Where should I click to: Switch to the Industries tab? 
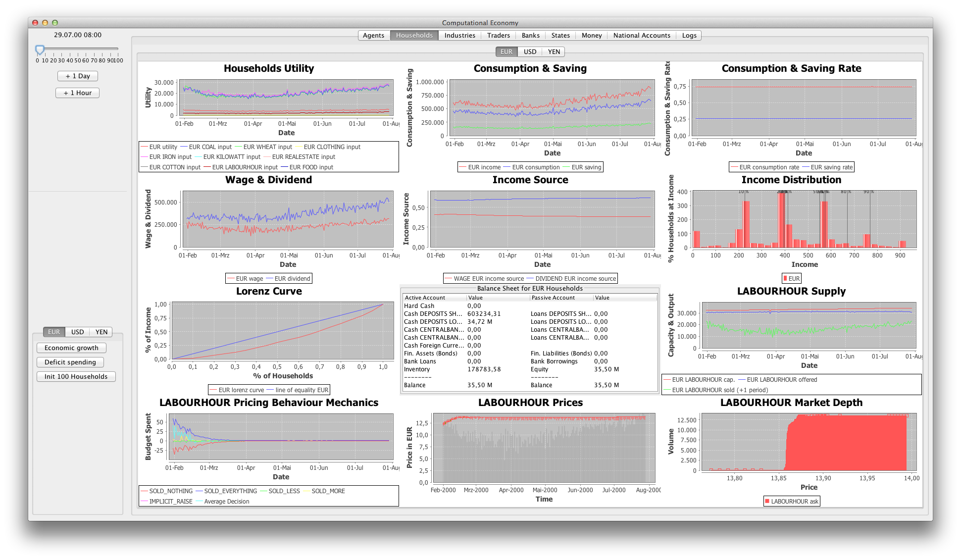[x=459, y=35]
